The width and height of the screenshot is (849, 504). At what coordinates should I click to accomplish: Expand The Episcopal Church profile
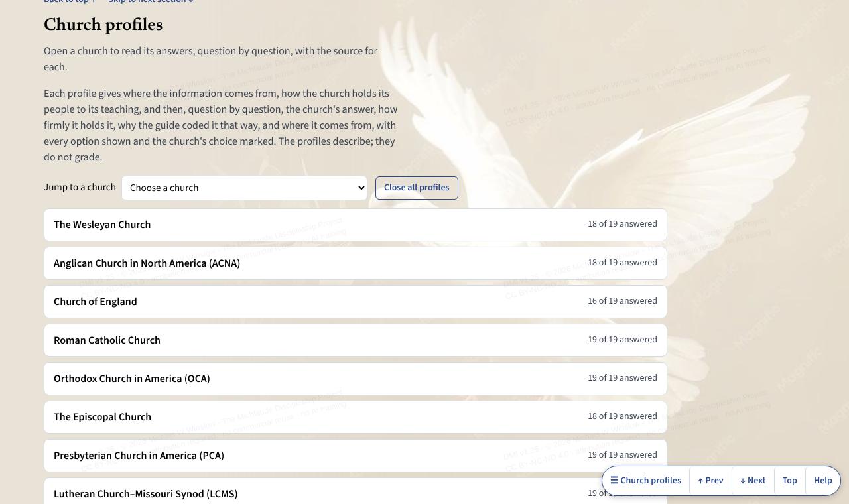(x=356, y=417)
